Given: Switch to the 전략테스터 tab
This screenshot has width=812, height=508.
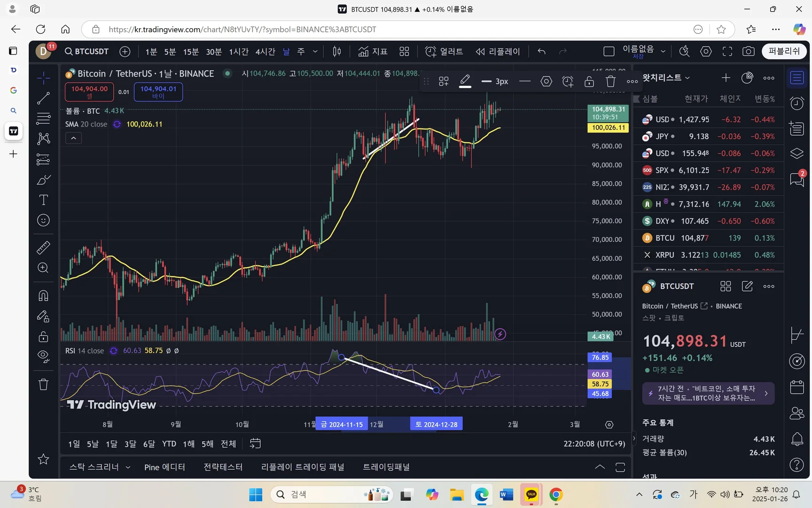Looking at the screenshot, I should 223,467.
